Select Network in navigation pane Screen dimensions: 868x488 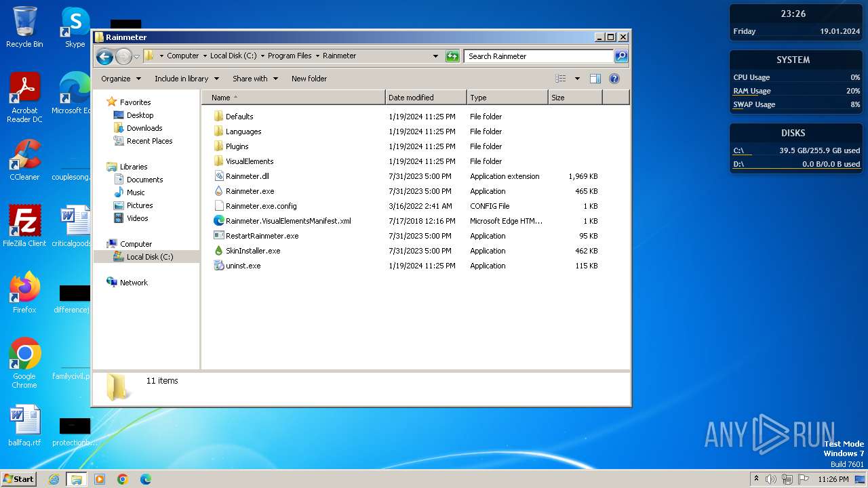pyautogui.click(x=134, y=283)
